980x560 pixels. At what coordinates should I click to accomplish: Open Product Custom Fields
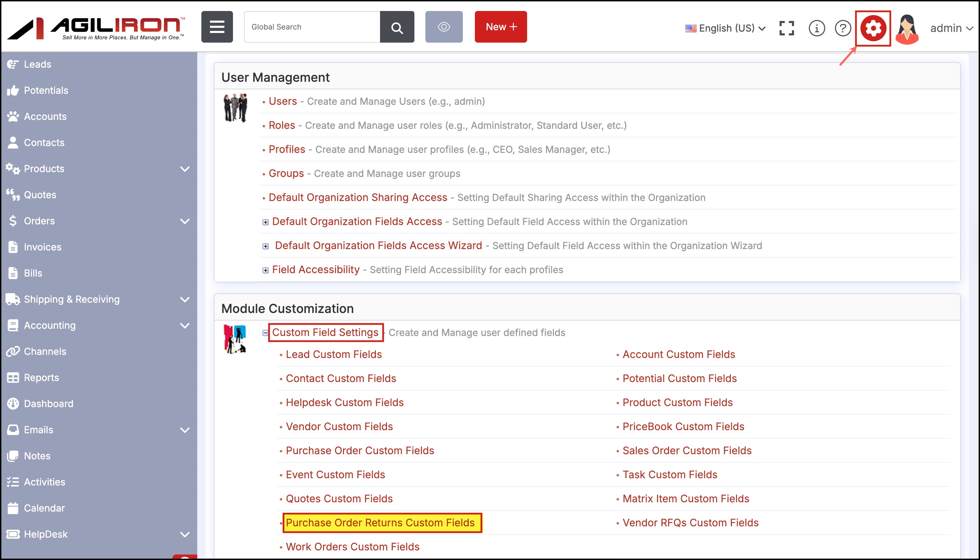[x=677, y=402]
